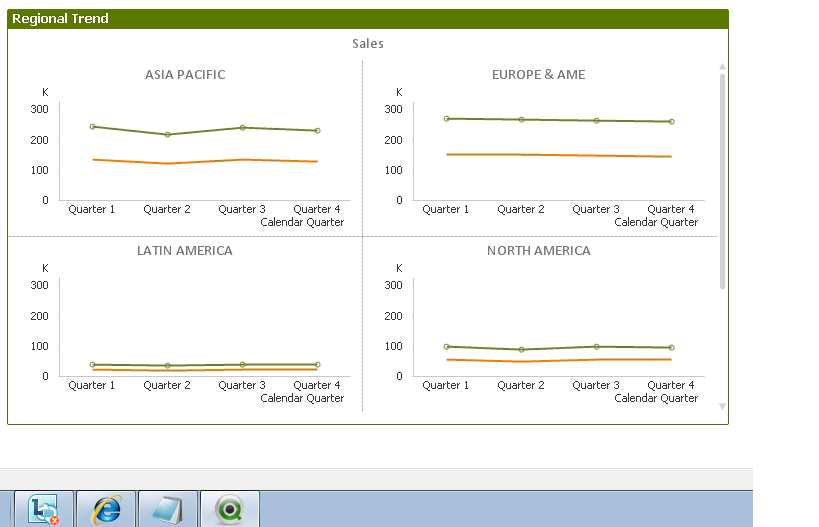Click Quarter 1 green data point in North America
The image size is (819, 527).
447,346
